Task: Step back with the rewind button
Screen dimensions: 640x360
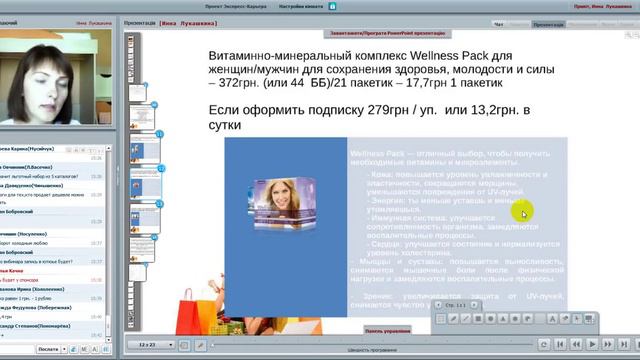Action: pos(576,345)
